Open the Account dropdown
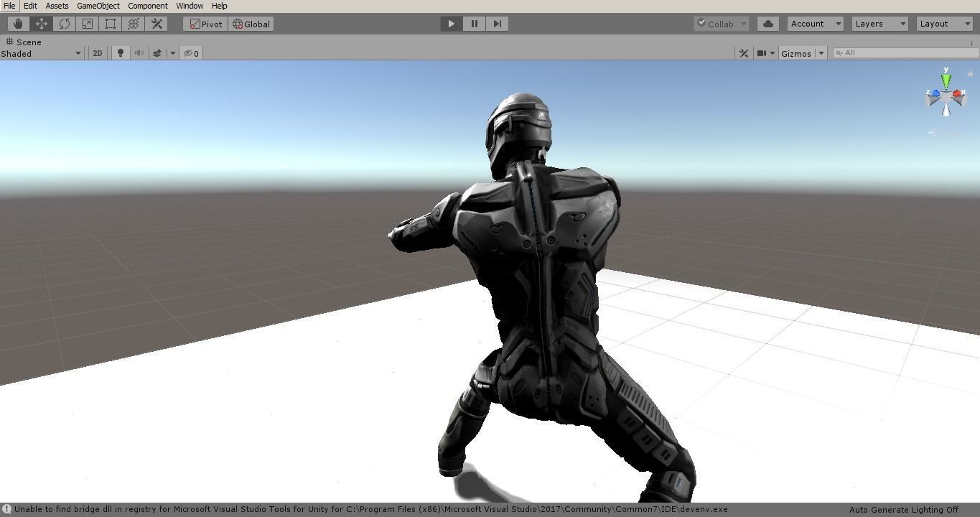This screenshot has width=980, height=517. (815, 24)
